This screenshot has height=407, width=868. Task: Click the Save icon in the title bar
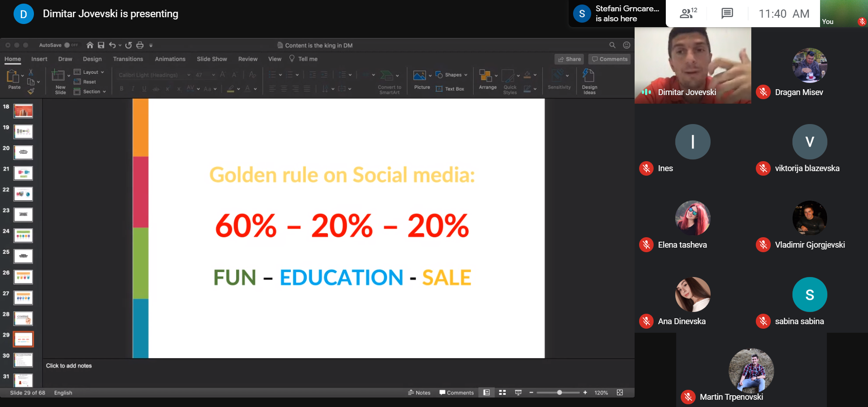[101, 45]
